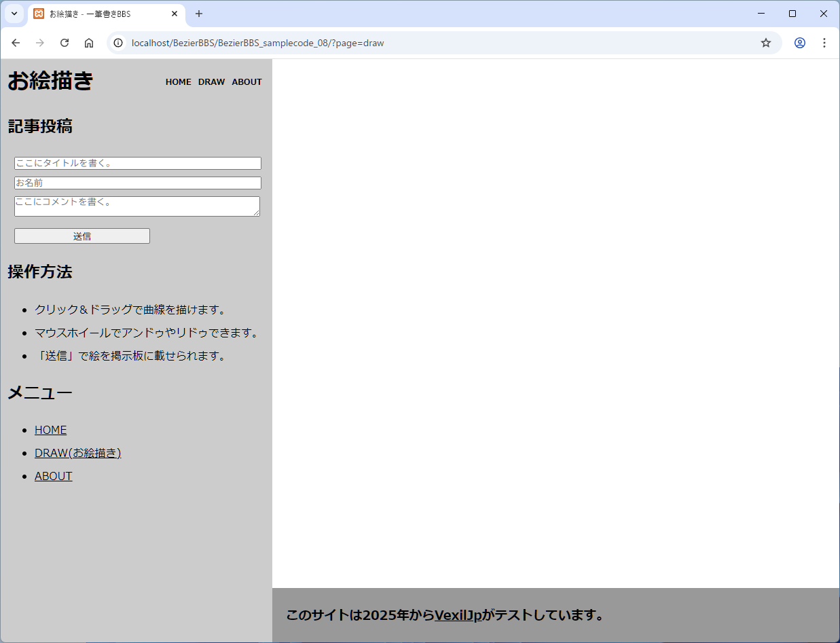Open the DRAW(お絵描き) menu link

click(77, 453)
